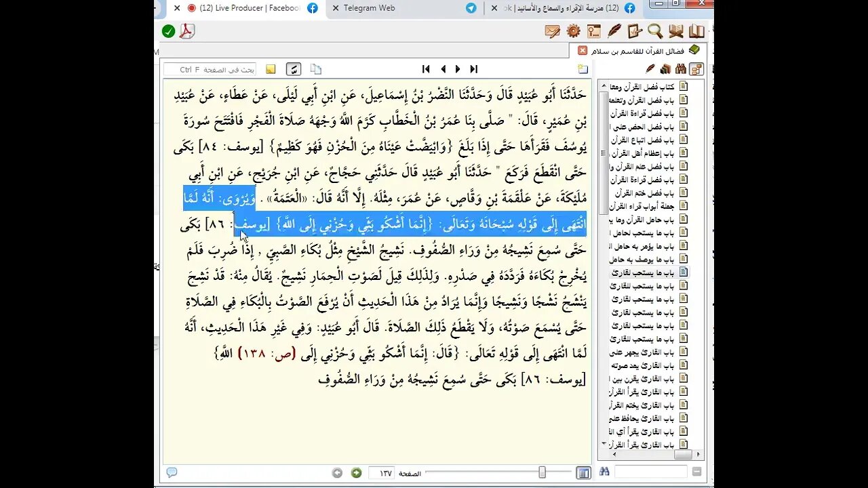The image size is (868, 488).
Task: Click the copy pages icon in reader toolbar
Action: coord(315,69)
